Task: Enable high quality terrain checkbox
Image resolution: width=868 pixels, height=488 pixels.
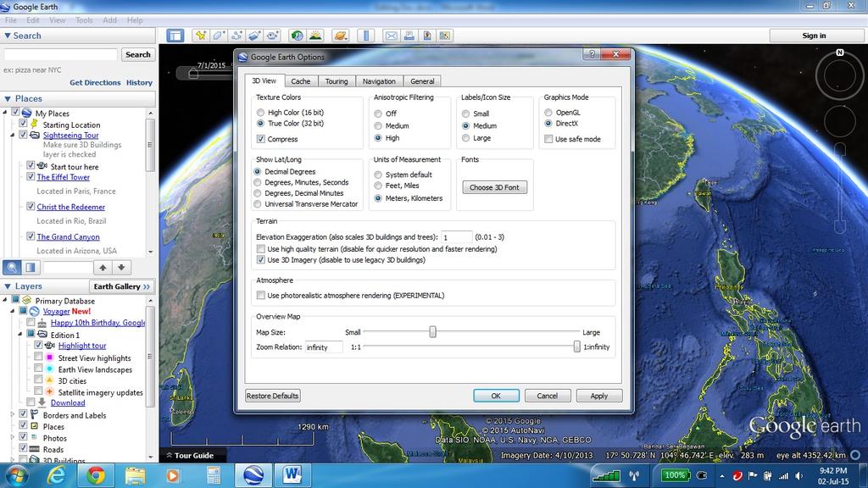Action: pyautogui.click(x=261, y=249)
